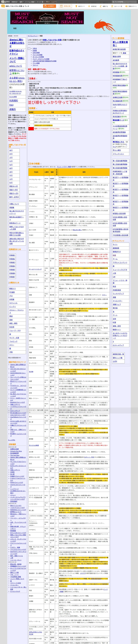Open ミュージックビデオ under サブコンテンツ
The image size is (138, 644).
(120, 270)
